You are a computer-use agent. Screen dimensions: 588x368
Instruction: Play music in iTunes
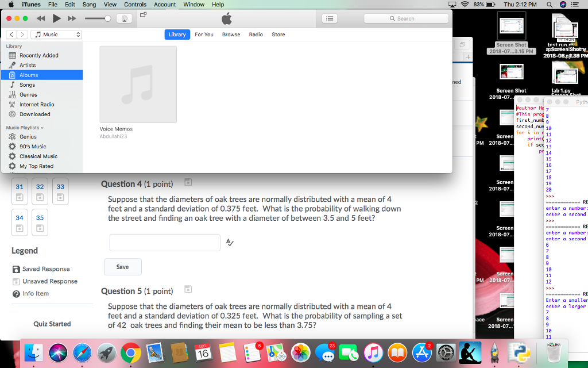tap(57, 18)
